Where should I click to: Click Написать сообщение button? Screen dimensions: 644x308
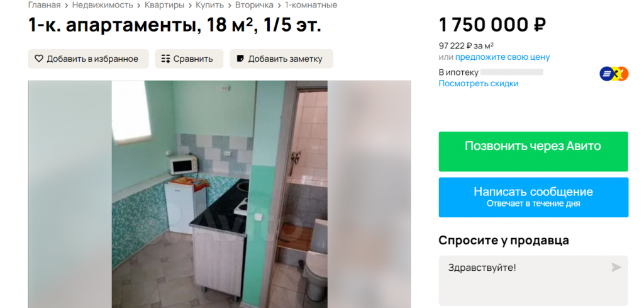(533, 197)
